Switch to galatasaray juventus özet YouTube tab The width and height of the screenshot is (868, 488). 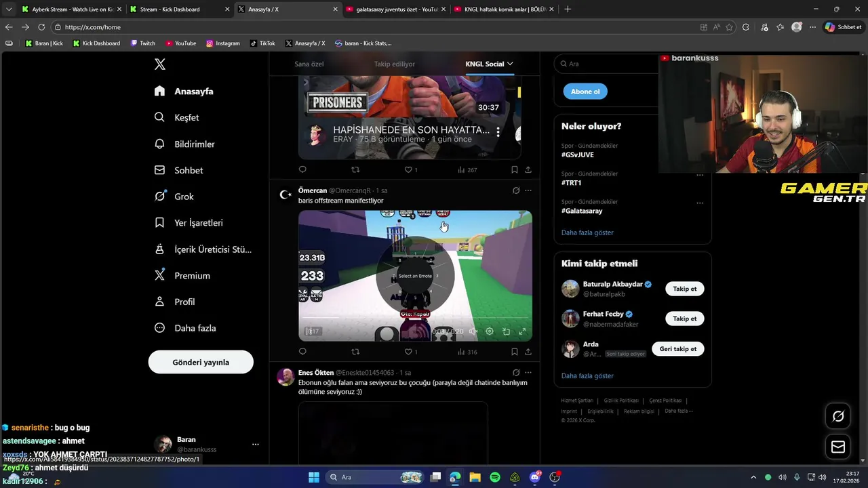(395, 9)
